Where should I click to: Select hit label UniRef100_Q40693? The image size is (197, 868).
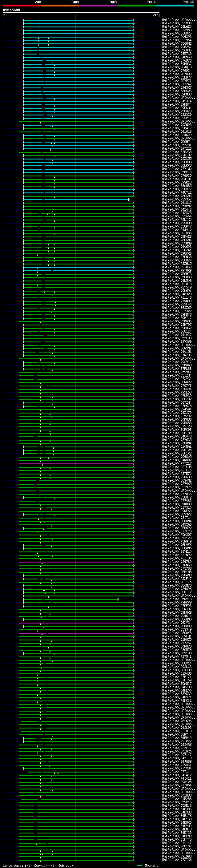[x=176, y=247]
